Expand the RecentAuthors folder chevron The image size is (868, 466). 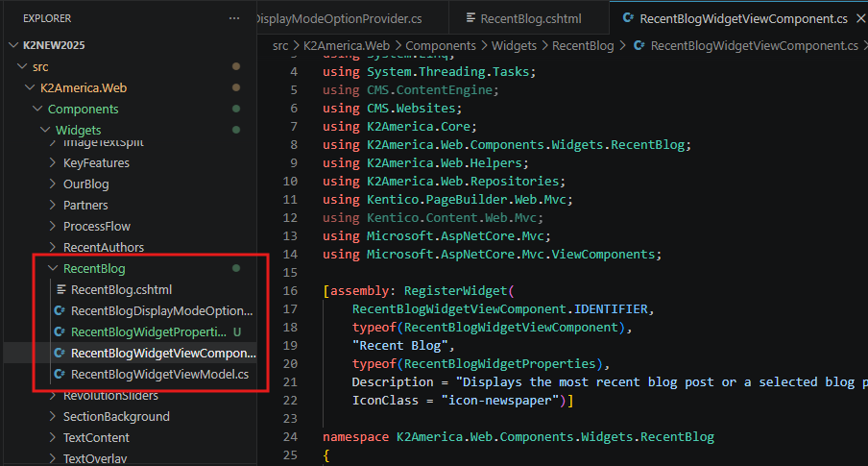(x=53, y=247)
